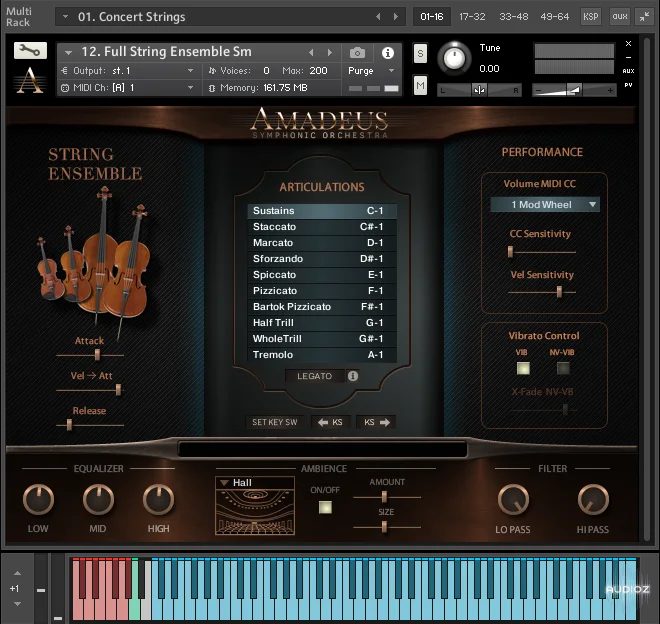The height and width of the screenshot is (624, 660).
Task: Select previous multi rack preset arrow
Action: 378,16
